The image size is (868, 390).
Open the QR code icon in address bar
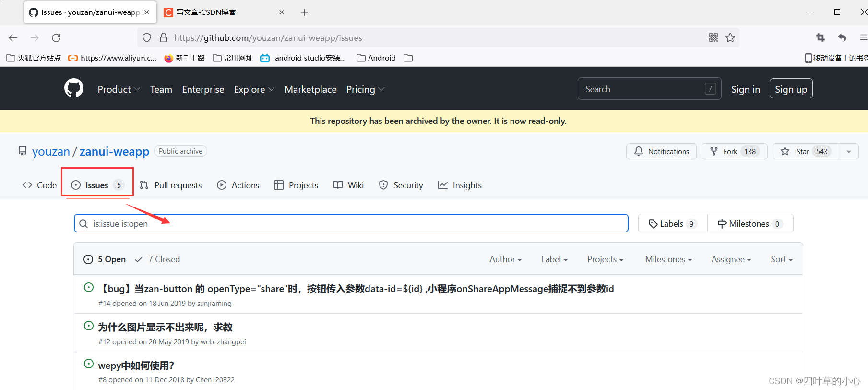(713, 37)
